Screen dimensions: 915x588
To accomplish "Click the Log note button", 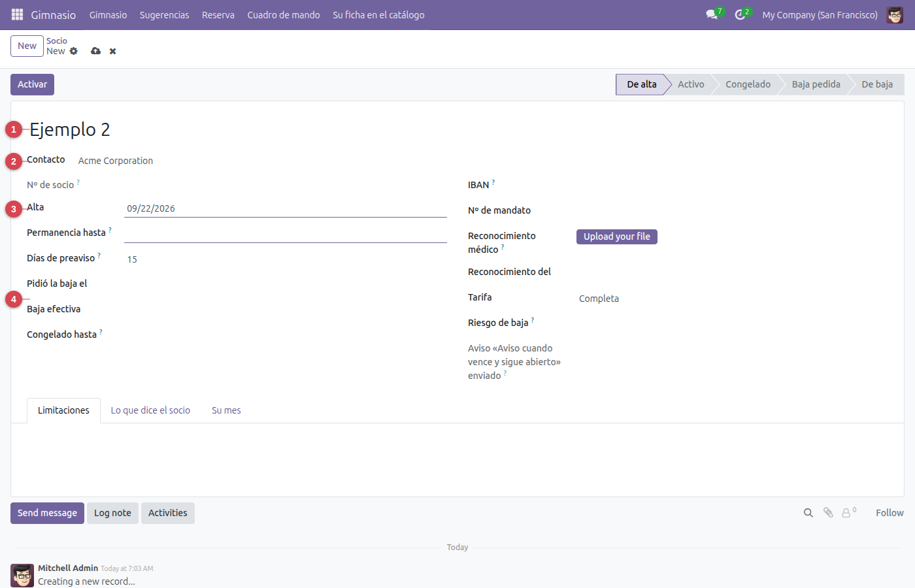I will [112, 513].
